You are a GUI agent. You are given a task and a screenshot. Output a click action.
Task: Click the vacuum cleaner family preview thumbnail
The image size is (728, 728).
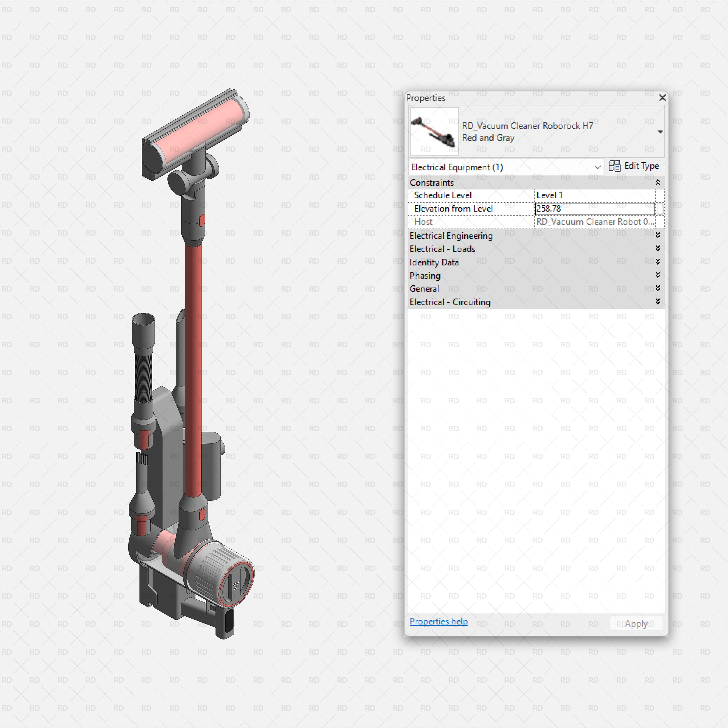coord(434,131)
